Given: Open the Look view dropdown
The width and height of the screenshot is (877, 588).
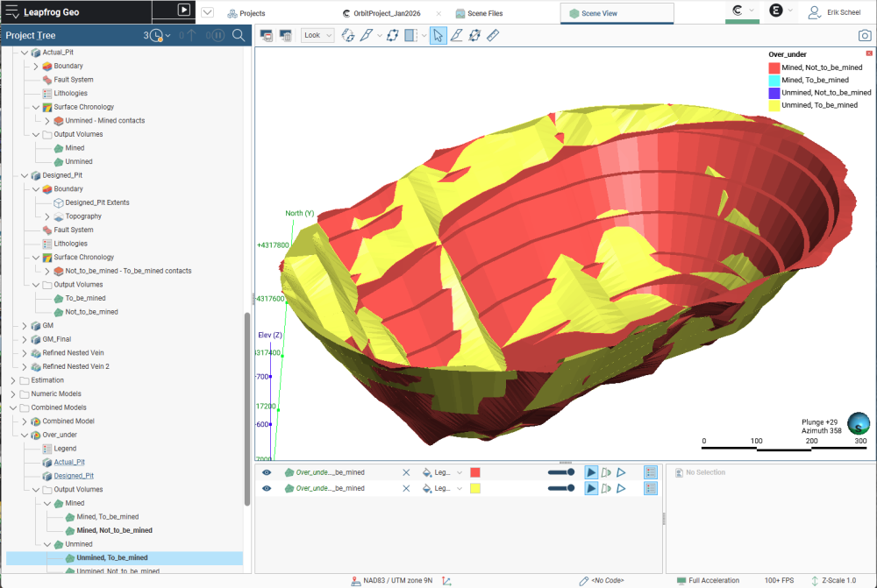Looking at the screenshot, I should (317, 35).
